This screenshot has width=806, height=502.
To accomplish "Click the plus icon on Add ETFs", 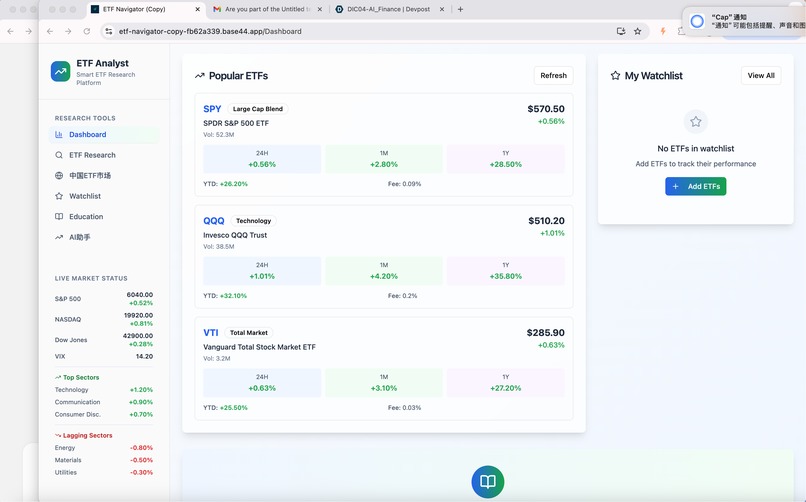I will coord(675,187).
